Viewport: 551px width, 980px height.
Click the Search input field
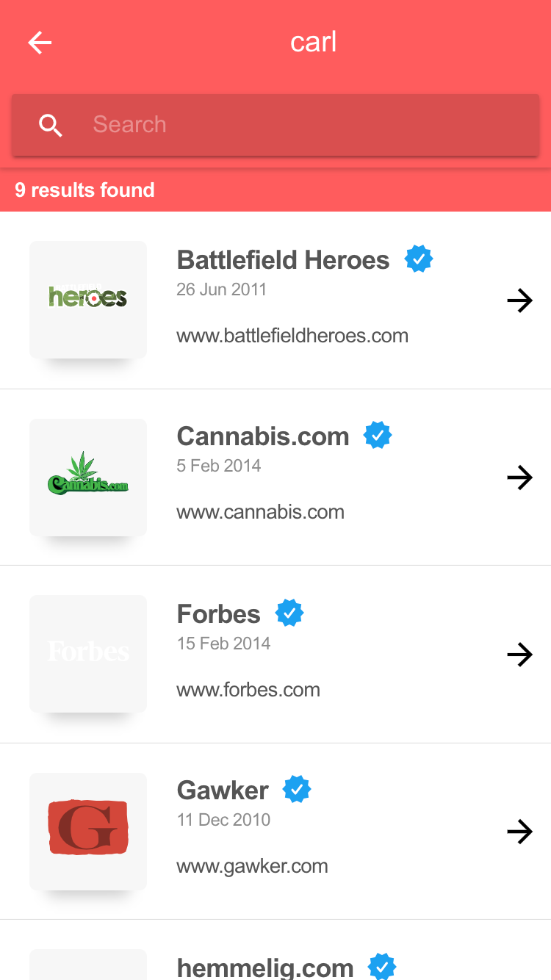tap(309, 125)
